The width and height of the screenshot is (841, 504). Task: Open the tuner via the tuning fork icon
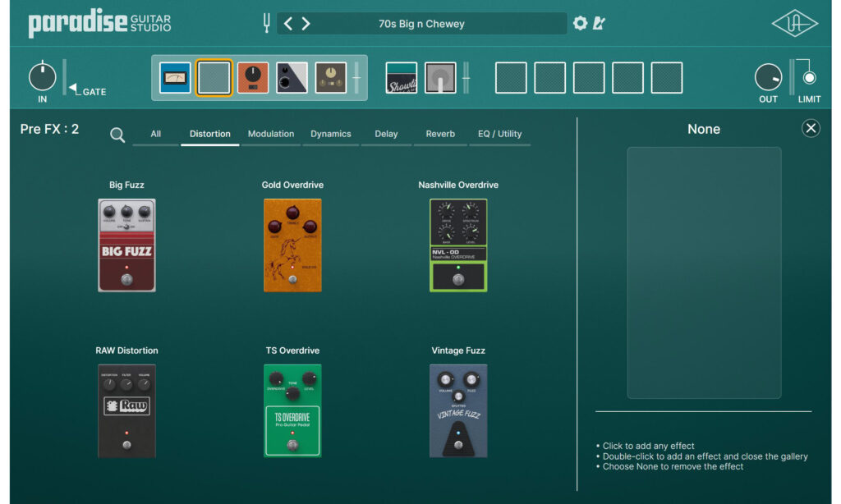click(x=266, y=24)
